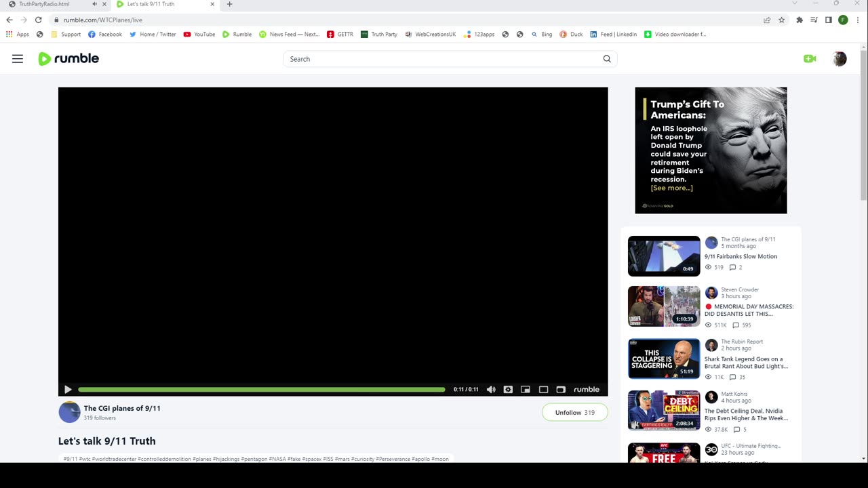The image size is (868, 488).
Task: Open the Bing bookmark
Action: click(542, 35)
